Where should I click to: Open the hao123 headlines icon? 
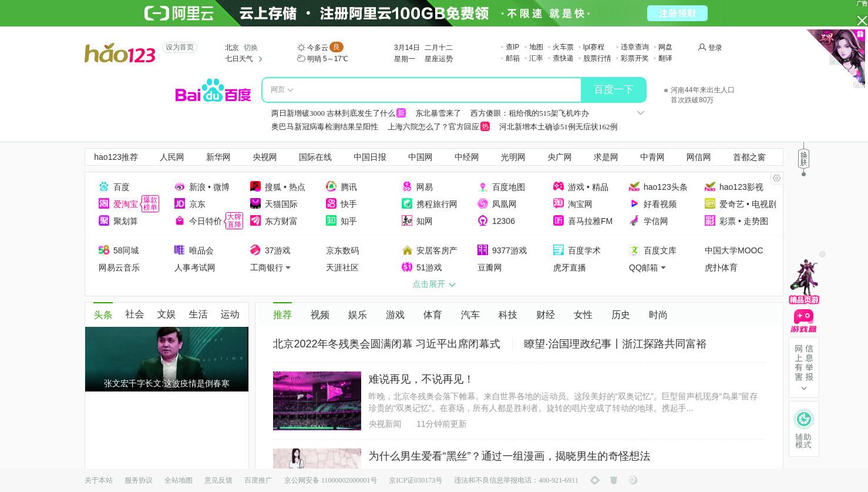pyautogui.click(x=634, y=187)
